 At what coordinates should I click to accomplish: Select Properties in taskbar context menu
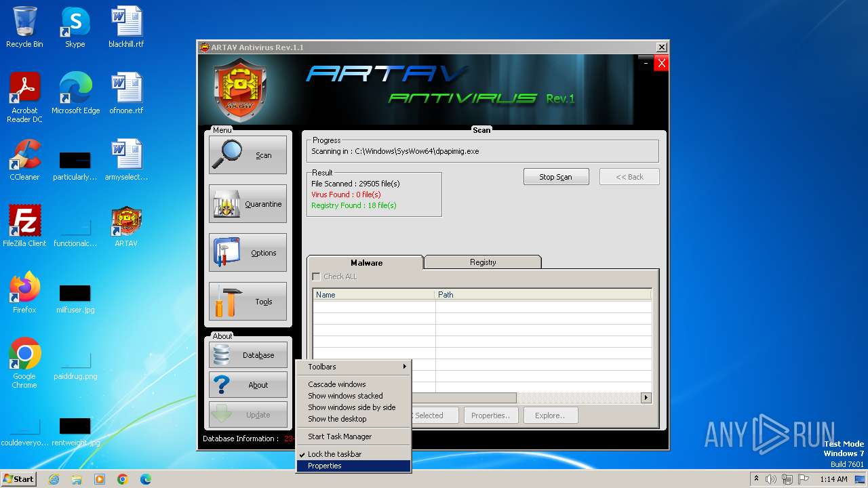click(353, 466)
